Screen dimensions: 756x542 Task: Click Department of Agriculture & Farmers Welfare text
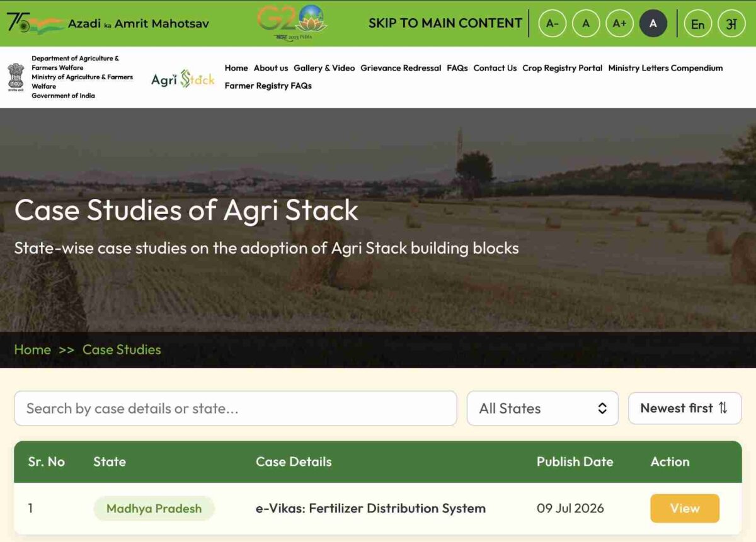[x=75, y=63]
